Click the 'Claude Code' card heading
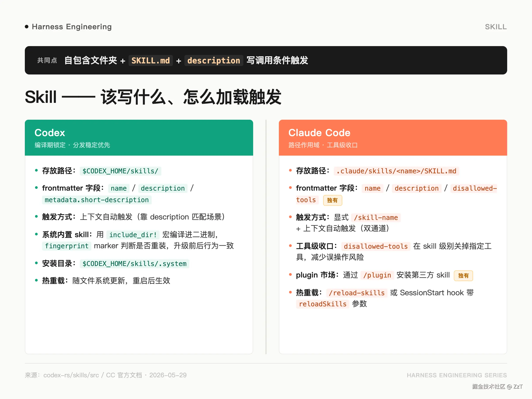This screenshot has width=532, height=399. click(319, 133)
